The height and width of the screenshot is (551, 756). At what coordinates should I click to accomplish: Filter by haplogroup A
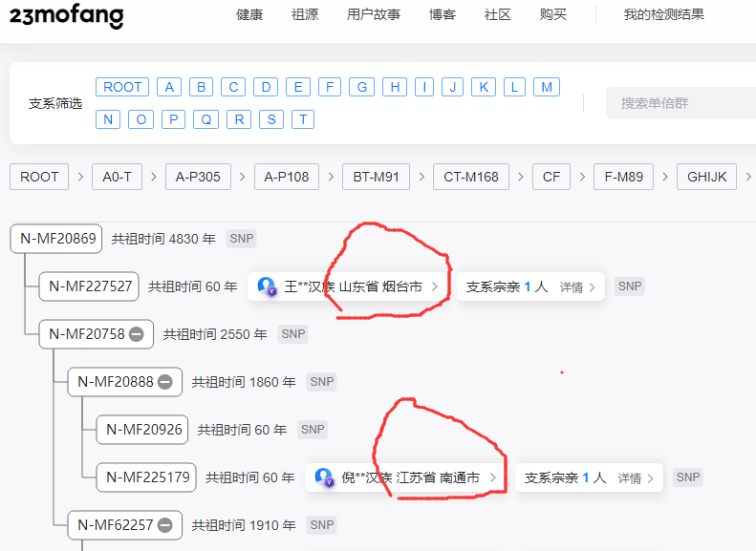[169, 87]
